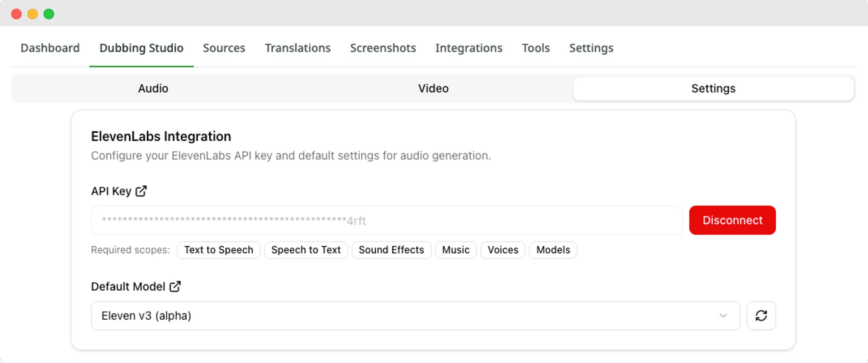Open the API Key external link icon
The height and width of the screenshot is (363, 868).
[141, 191]
